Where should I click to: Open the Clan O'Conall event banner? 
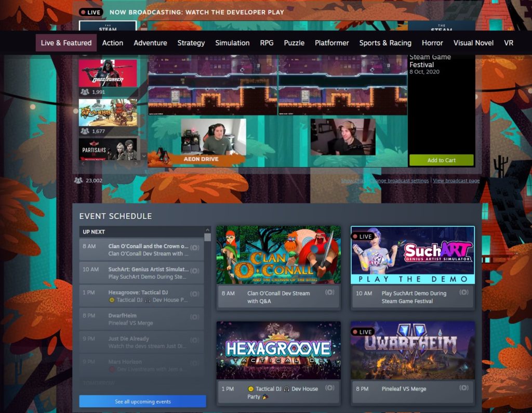coord(278,255)
